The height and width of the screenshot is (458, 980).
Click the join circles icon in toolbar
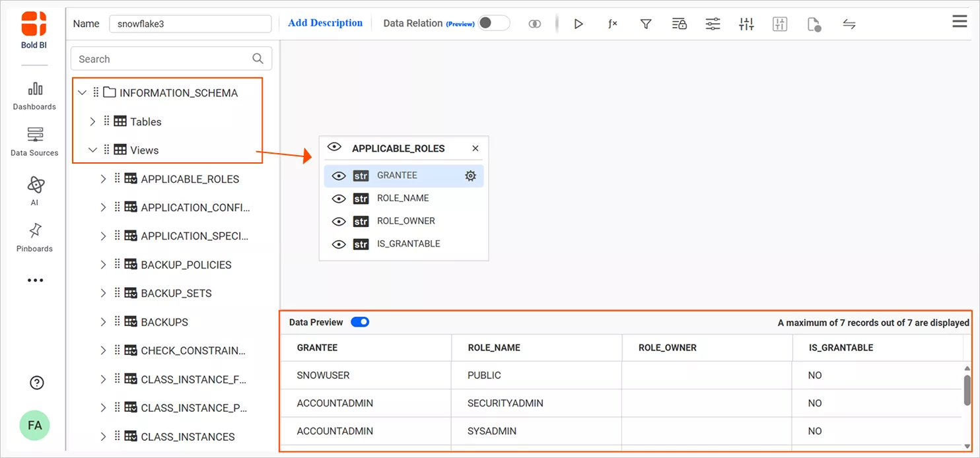coord(535,24)
